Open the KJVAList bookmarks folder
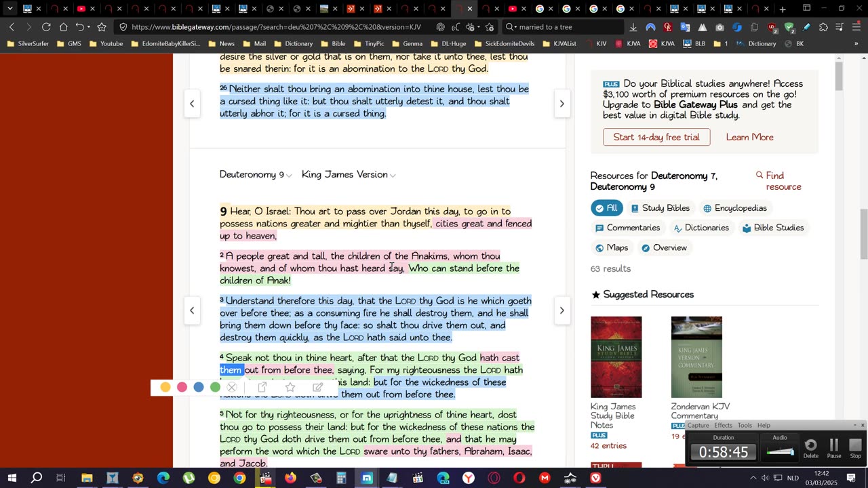The height and width of the screenshot is (488, 868). click(x=558, y=43)
